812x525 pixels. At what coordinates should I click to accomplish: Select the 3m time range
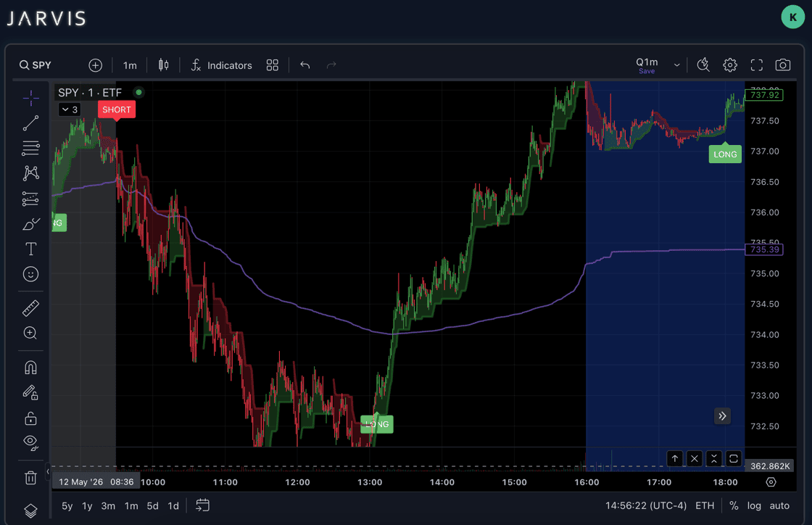[108, 506]
